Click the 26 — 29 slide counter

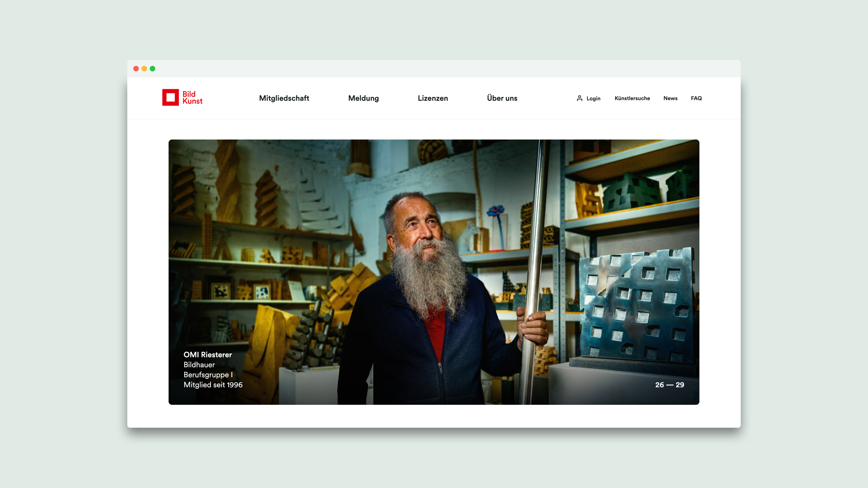pos(669,385)
